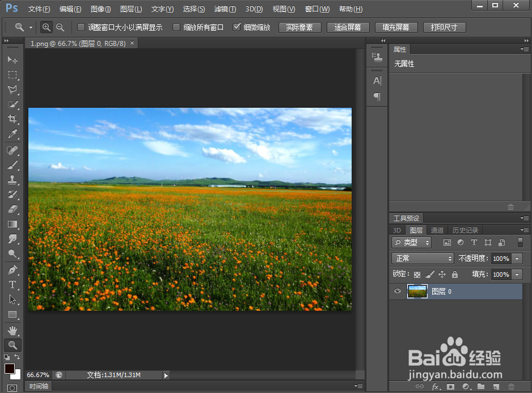This screenshot has height=393, width=532.
Task: Toggle lock position icon
Action: 442,274
